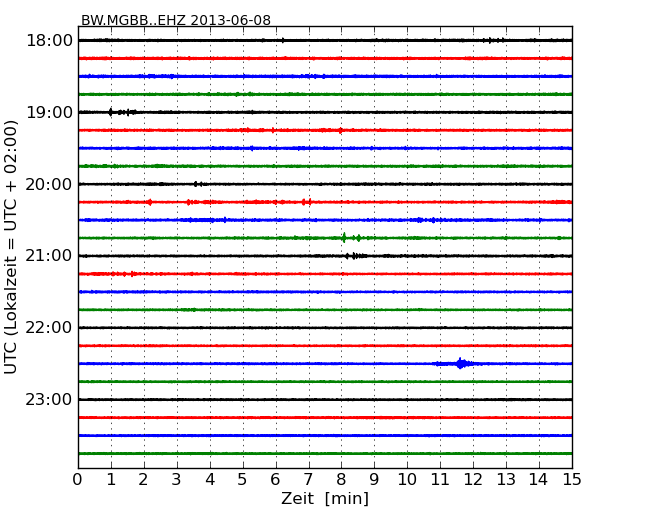Click the Zeit [min] axis label

[325, 498]
